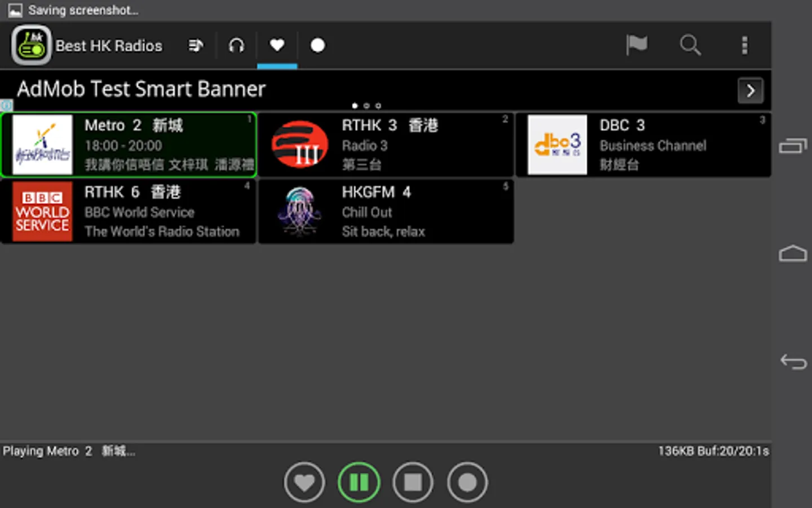The image size is (812, 508).
Task: Open the recordings circle tab
Action: click(x=317, y=45)
